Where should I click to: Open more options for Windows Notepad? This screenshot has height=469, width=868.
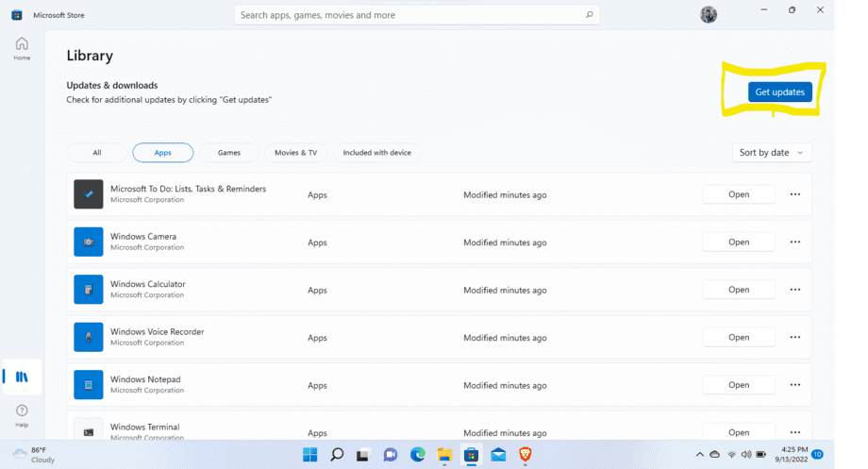click(x=795, y=385)
